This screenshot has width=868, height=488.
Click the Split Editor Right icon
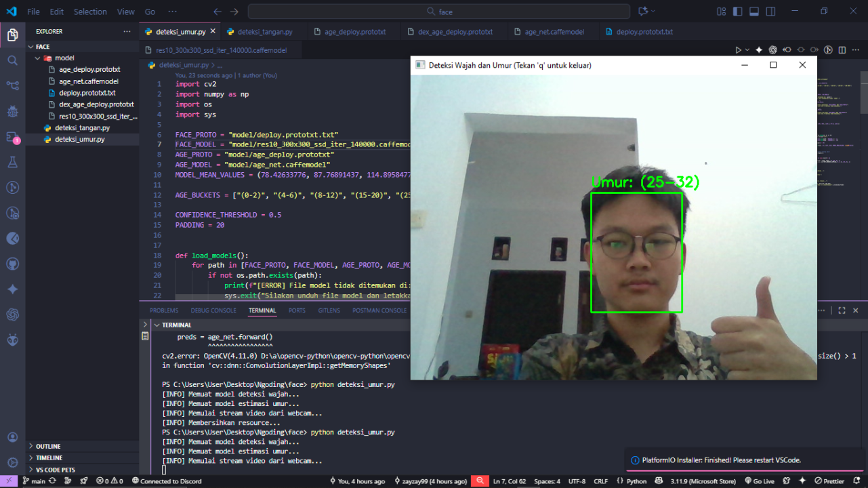click(842, 50)
